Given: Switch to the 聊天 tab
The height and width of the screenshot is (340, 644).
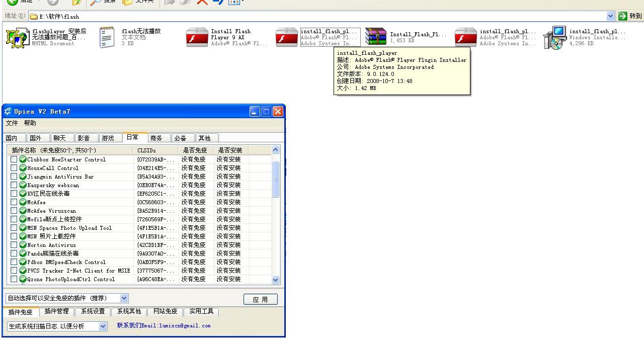Looking at the screenshot, I should click(x=63, y=138).
